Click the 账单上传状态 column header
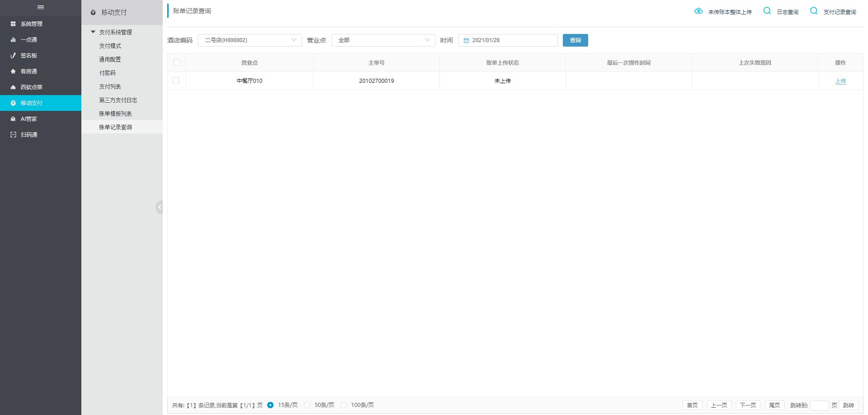 coord(503,63)
